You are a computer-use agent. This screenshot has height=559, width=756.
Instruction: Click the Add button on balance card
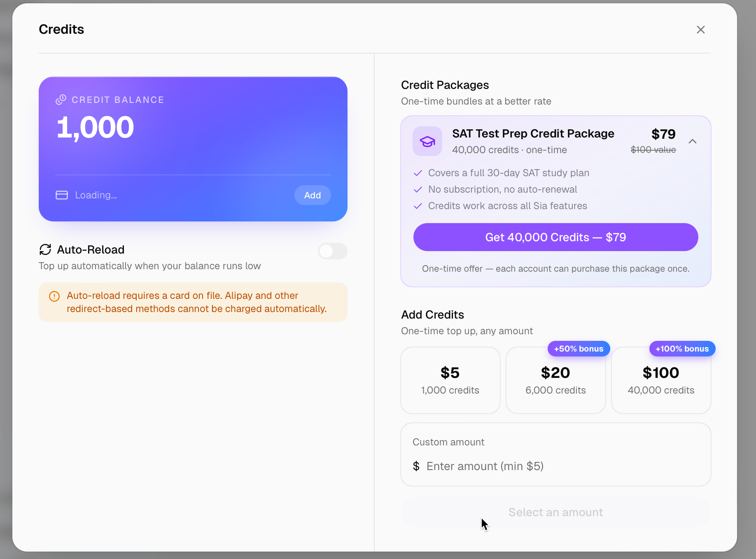pos(313,195)
